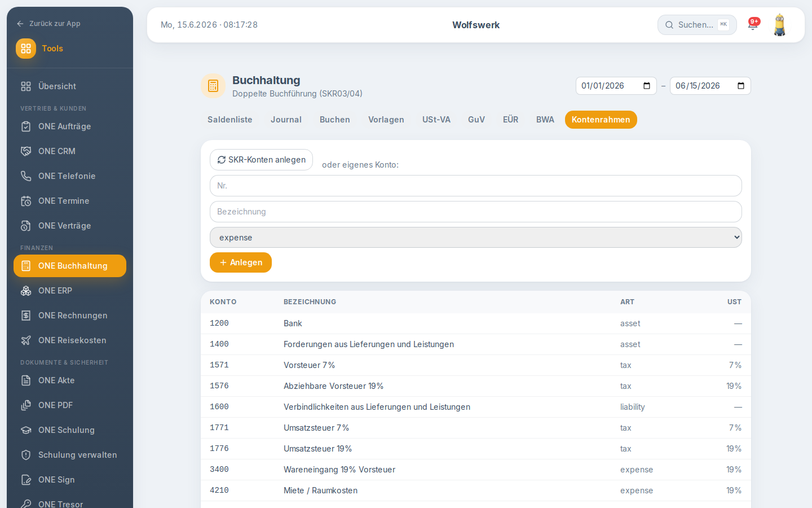
Task: Click the Tools grid icon
Action: pos(26,49)
